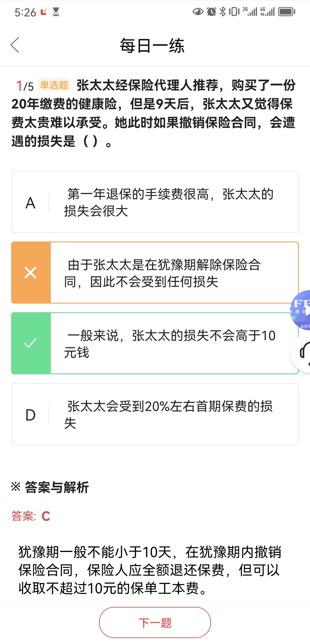Image resolution: width=310 pixels, height=644 pixels.
Task: Select option D about 20% premium loss
Action: 155,414
